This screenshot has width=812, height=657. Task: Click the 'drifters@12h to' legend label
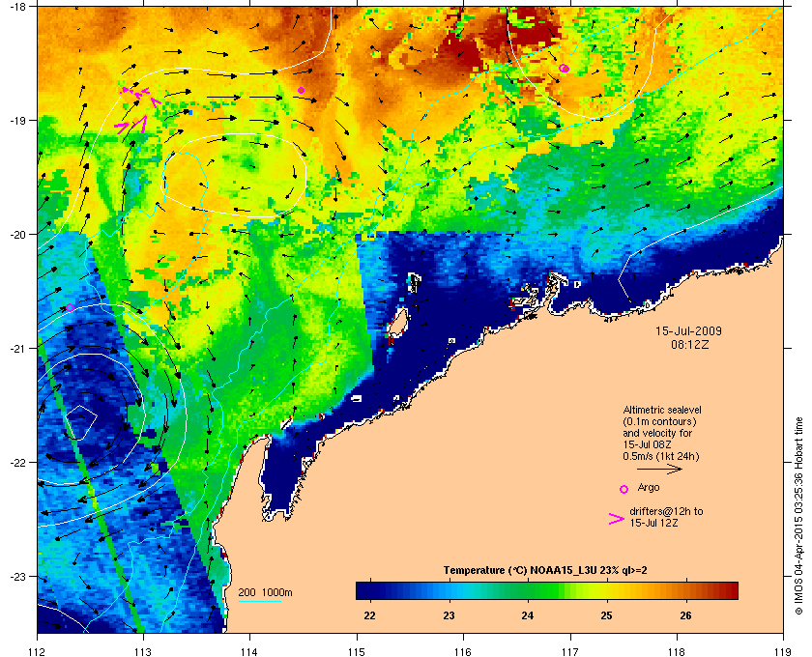pyautogui.click(x=666, y=511)
